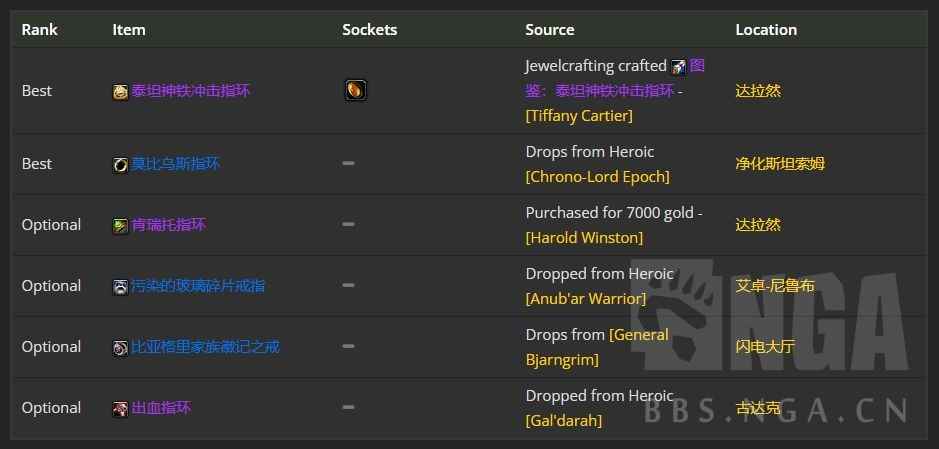The width and height of the screenshot is (939, 449).
Task: Open the 泰坦神铁冲击指环 item link
Action: tap(190, 91)
